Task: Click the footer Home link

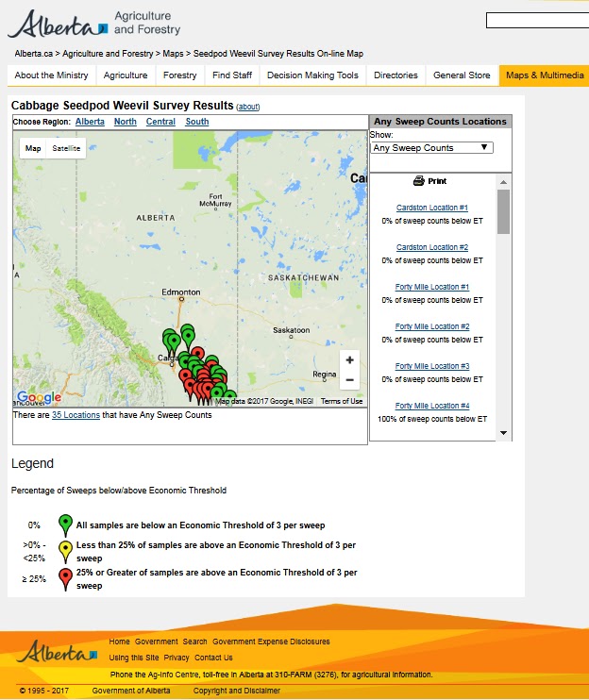Action: coord(119,642)
